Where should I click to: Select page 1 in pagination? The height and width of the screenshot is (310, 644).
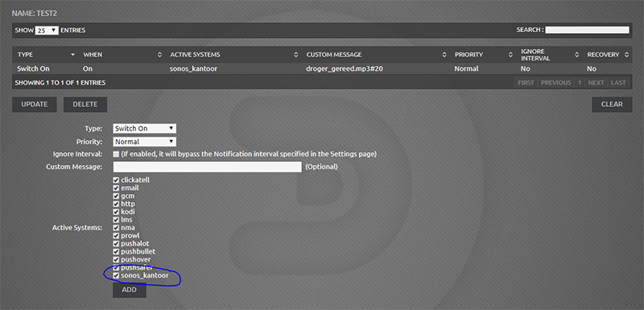click(580, 82)
